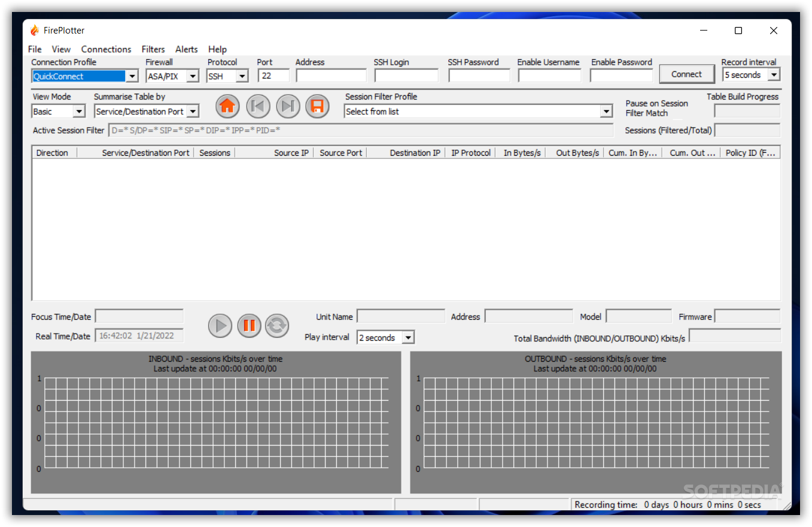Open the Help menu
The height and width of the screenshot is (527, 812).
(217, 49)
